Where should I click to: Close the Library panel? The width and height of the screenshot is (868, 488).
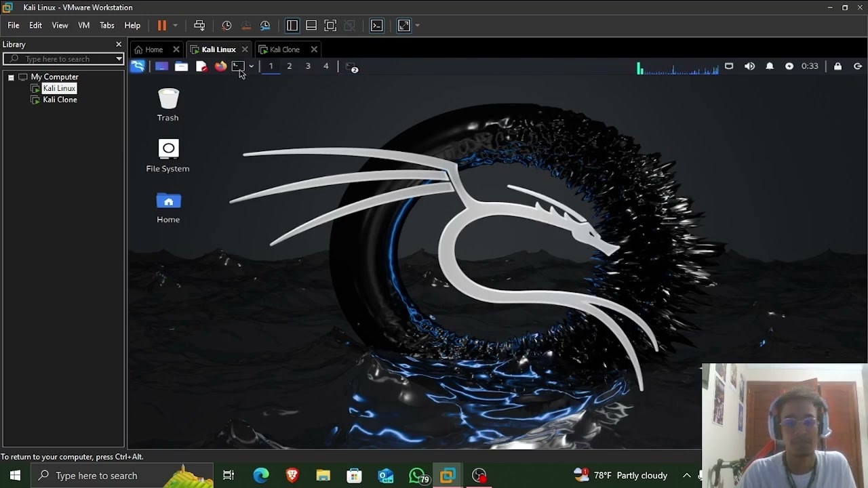point(119,44)
